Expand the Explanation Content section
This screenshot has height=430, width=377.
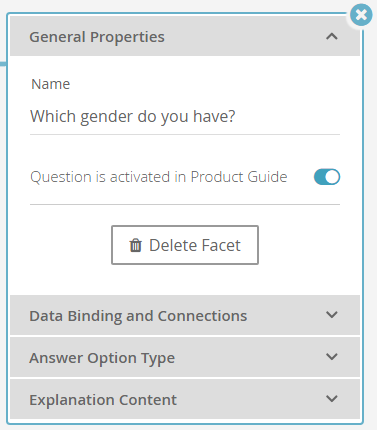click(x=185, y=399)
